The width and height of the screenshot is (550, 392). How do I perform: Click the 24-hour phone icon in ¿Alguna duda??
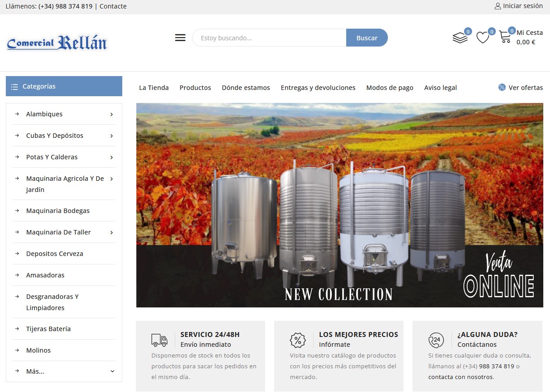pyautogui.click(x=436, y=340)
